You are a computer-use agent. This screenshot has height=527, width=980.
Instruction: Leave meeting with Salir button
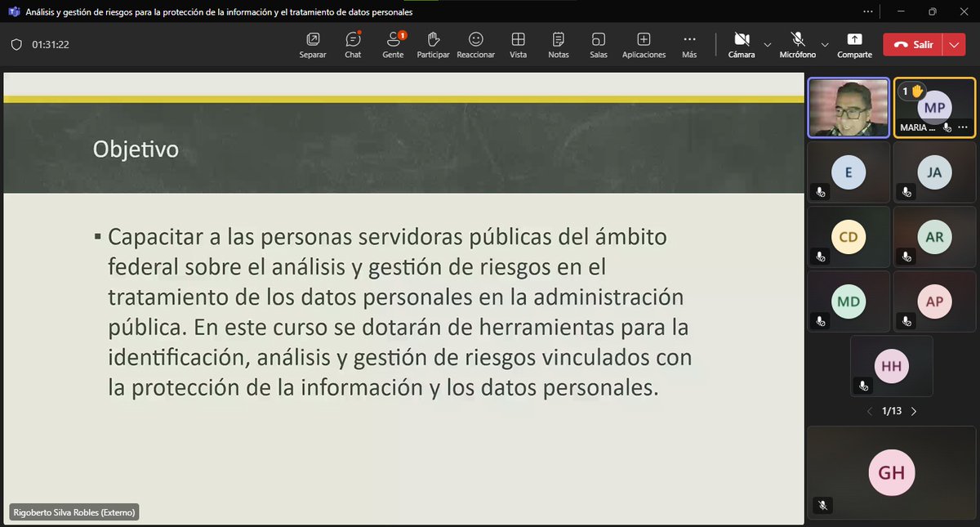pyautogui.click(x=913, y=45)
